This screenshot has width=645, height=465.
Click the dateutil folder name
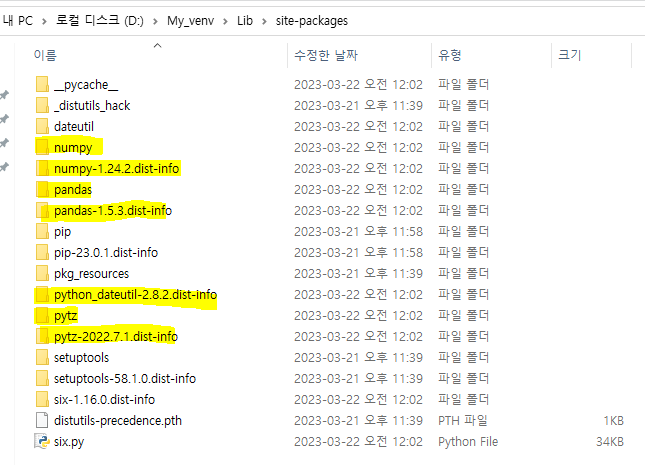[x=74, y=126]
